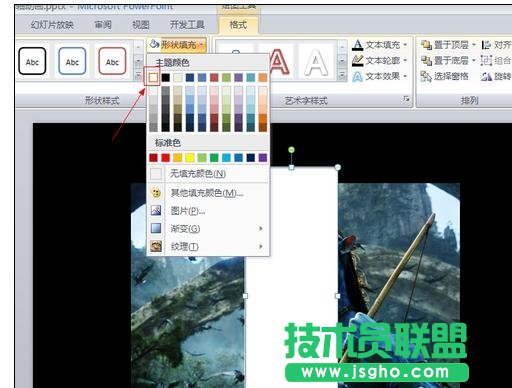Screen dimensions: 512x388
Task: Pick green from the 标准色 row
Action: [x=214, y=157]
